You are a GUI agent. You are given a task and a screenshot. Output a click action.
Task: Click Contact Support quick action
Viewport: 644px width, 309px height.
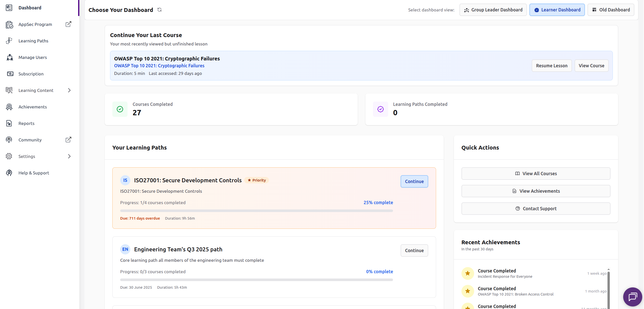[535, 208]
